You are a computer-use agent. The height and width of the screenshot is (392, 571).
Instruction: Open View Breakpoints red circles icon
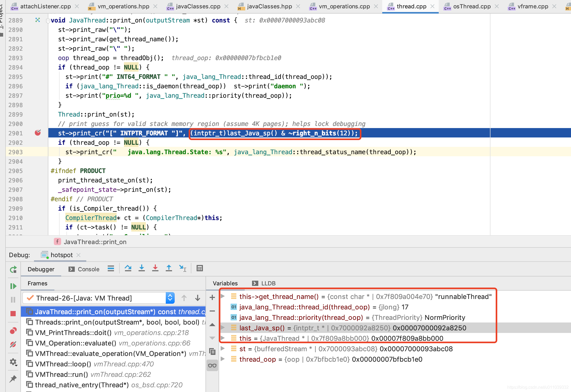pyautogui.click(x=13, y=331)
